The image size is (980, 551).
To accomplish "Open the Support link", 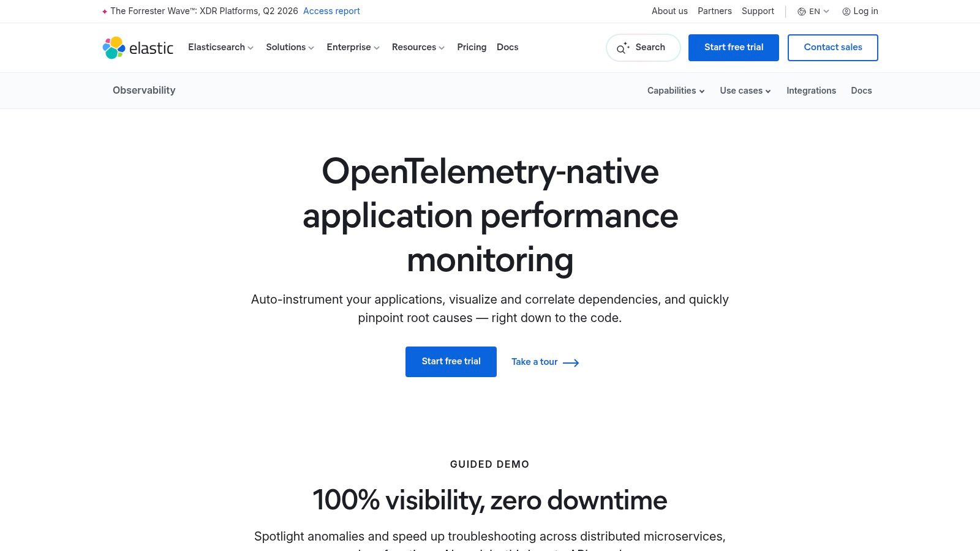I will pyautogui.click(x=758, y=11).
